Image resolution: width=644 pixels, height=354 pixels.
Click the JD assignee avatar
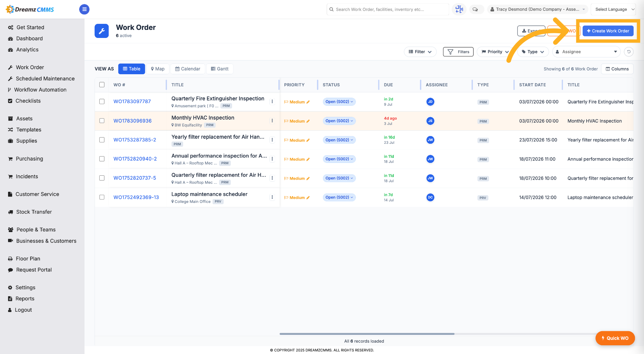click(x=430, y=102)
